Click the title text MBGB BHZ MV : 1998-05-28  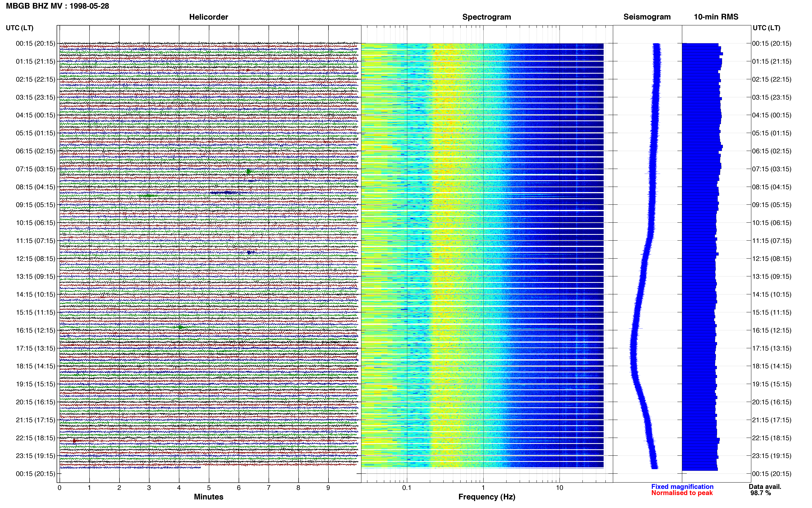click(57, 6)
